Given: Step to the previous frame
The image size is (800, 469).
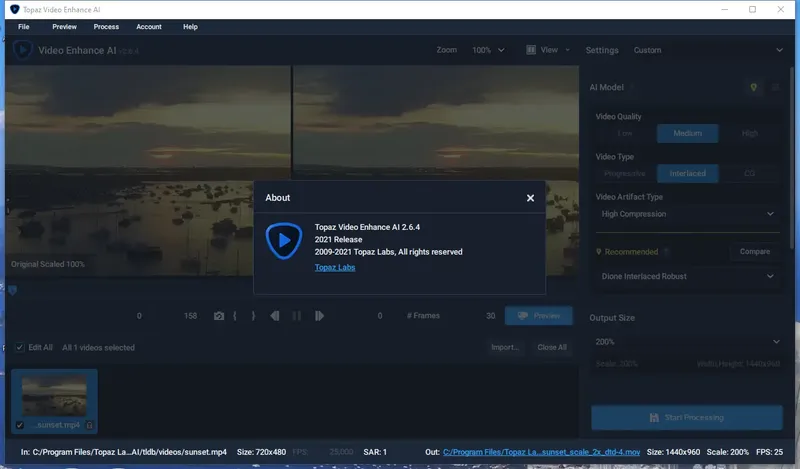Looking at the screenshot, I should click(274, 316).
